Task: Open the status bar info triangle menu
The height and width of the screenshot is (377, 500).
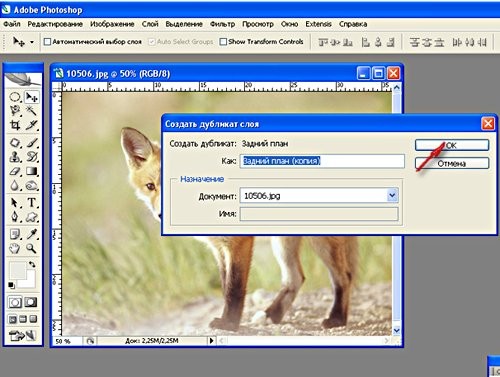Action: tap(211, 341)
